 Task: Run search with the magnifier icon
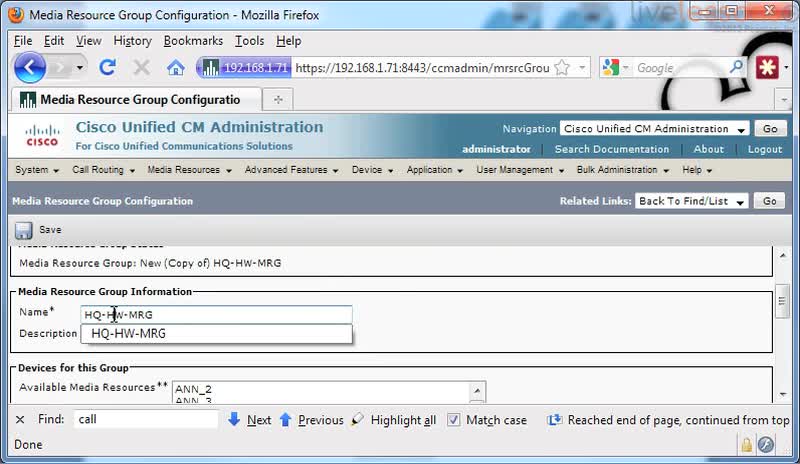736,67
